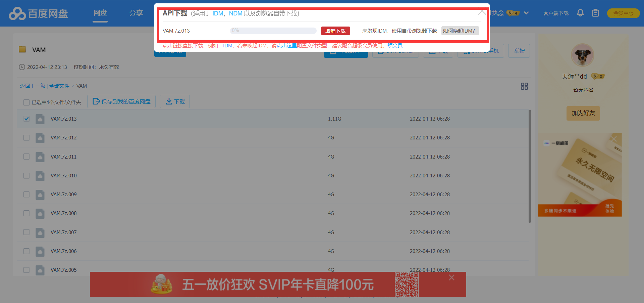Click the VAM folder icon in header
The height and width of the screenshot is (303, 644).
pos(22,49)
